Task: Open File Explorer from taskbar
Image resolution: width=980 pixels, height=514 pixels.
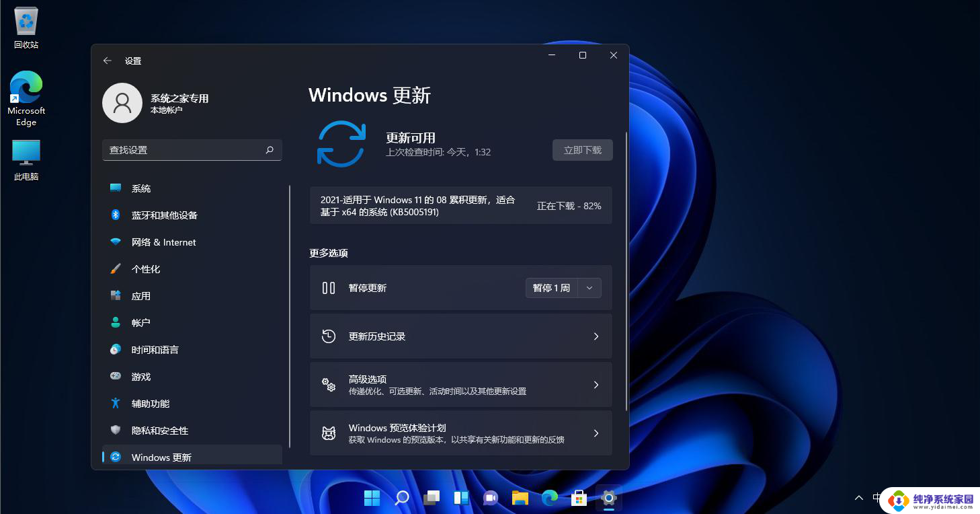Action: 520,498
